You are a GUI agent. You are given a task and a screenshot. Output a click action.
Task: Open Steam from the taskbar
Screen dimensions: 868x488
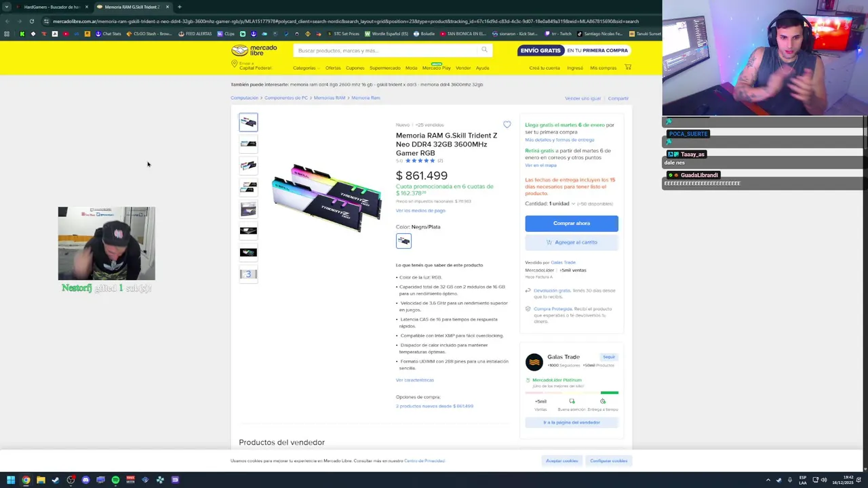56,480
